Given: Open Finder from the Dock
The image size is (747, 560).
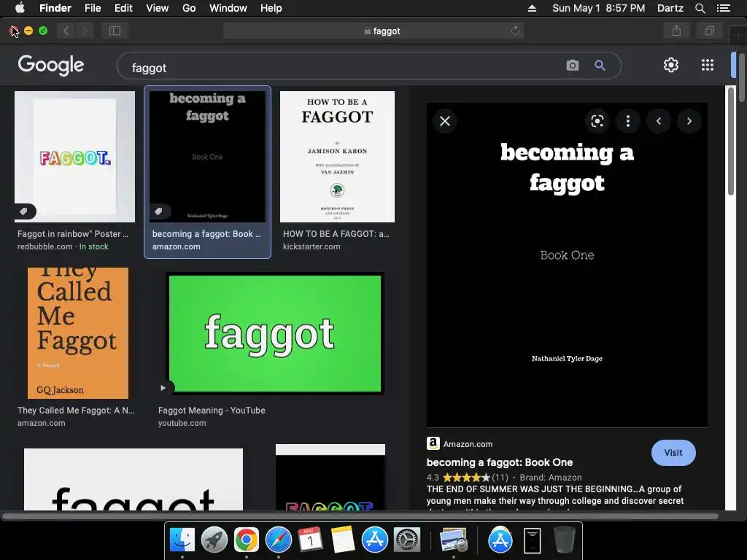Looking at the screenshot, I should 182,540.
